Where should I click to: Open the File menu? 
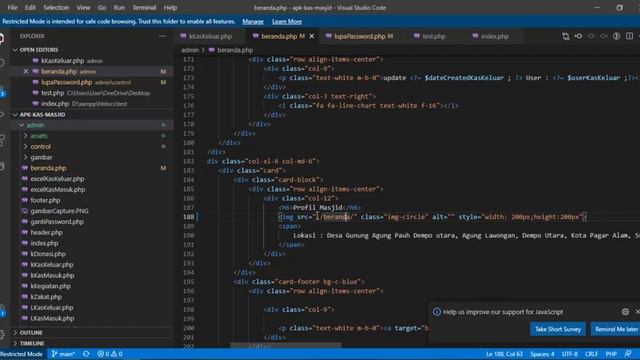tap(12, 7)
